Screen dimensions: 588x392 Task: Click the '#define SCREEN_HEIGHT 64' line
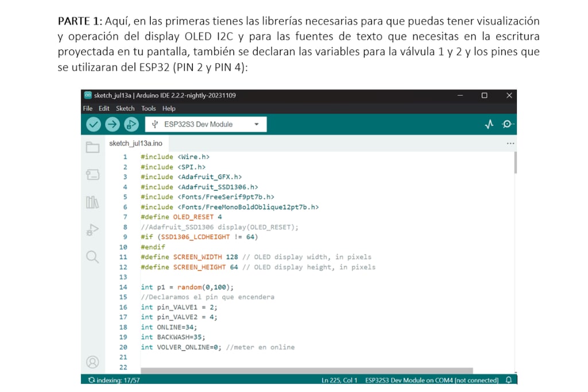click(258, 267)
